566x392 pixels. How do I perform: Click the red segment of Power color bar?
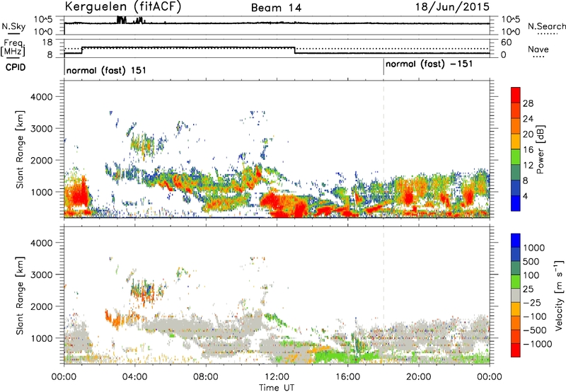click(x=516, y=95)
